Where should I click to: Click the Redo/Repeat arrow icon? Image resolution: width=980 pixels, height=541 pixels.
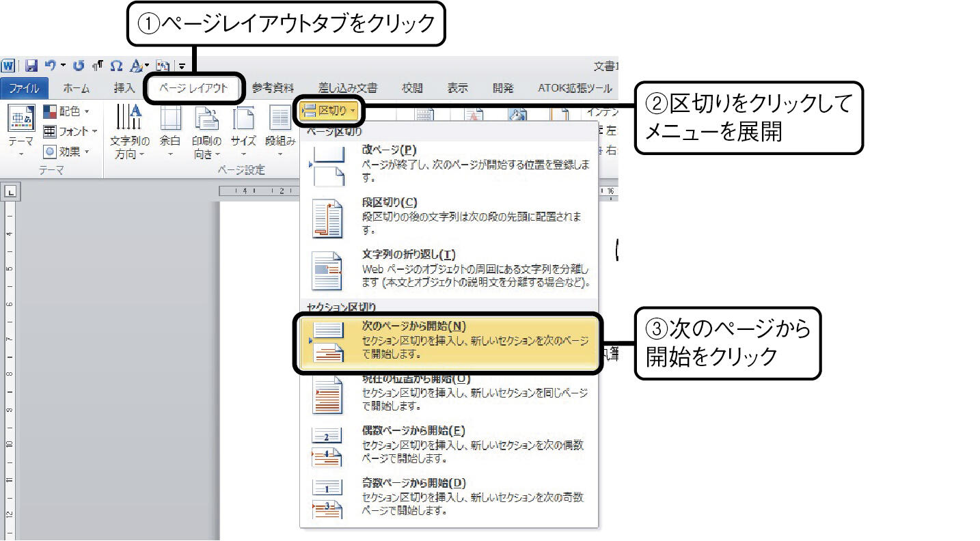click(79, 66)
